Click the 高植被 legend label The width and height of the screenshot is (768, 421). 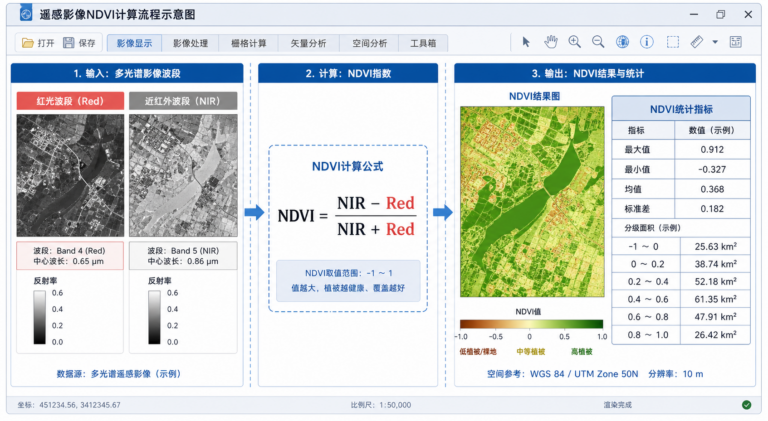pos(581,351)
